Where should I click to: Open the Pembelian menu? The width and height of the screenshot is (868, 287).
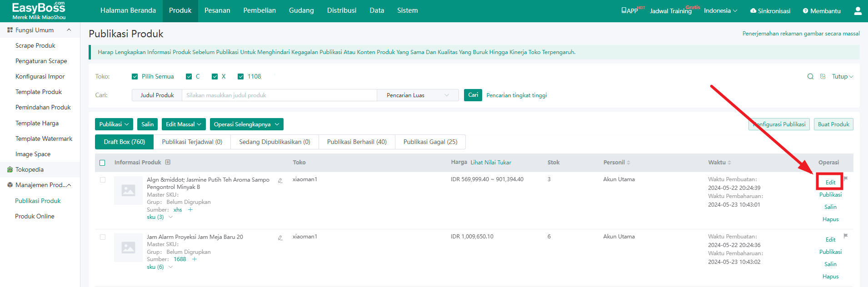(x=259, y=10)
